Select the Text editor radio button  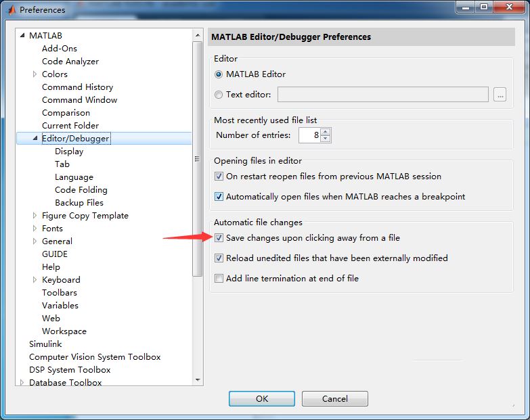[219, 95]
